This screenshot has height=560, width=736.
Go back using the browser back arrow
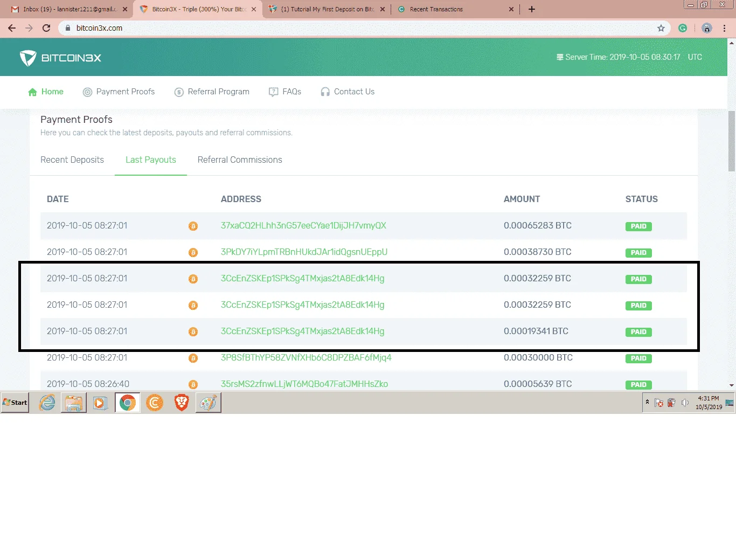[x=12, y=28]
